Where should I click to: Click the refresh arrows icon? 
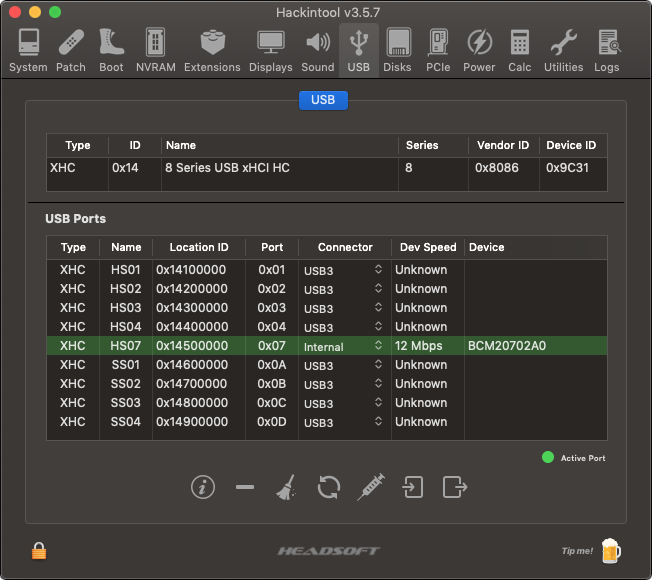(x=329, y=487)
